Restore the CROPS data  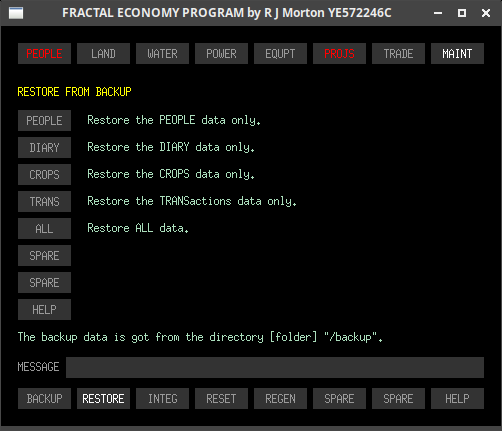(x=44, y=174)
